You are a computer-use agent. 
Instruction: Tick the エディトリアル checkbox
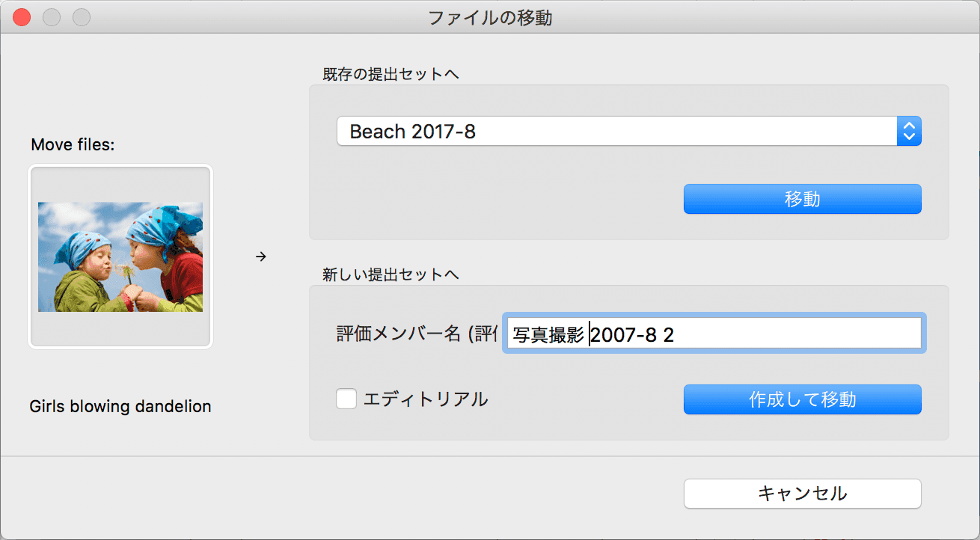(x=346, y=399)
